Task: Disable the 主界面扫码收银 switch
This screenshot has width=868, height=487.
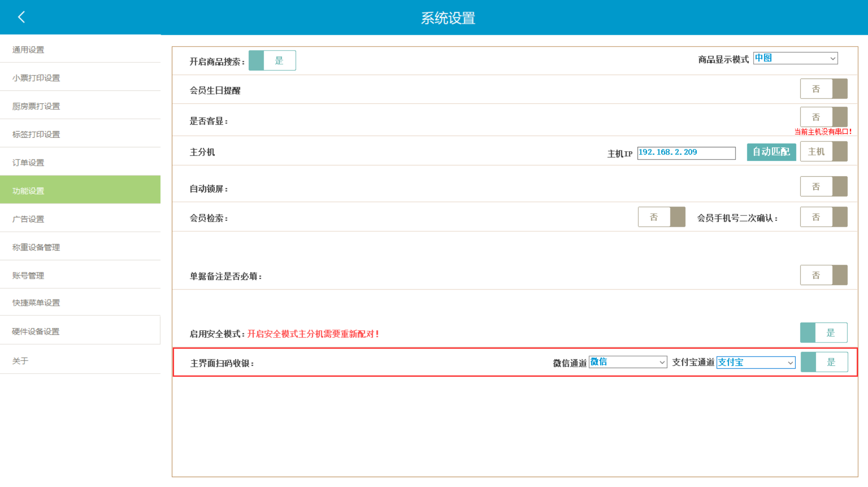Action: click(824, 362)
